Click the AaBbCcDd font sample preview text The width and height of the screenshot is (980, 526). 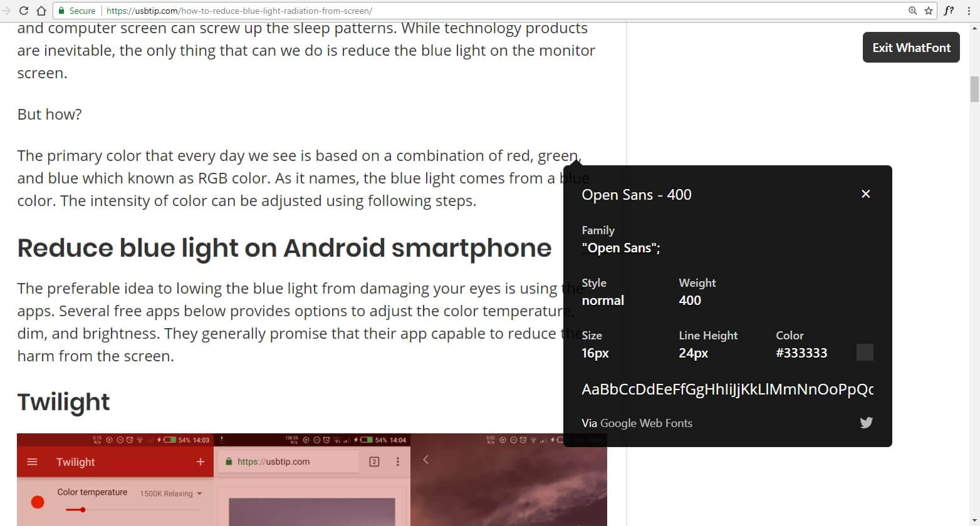(x=727, y=389)
